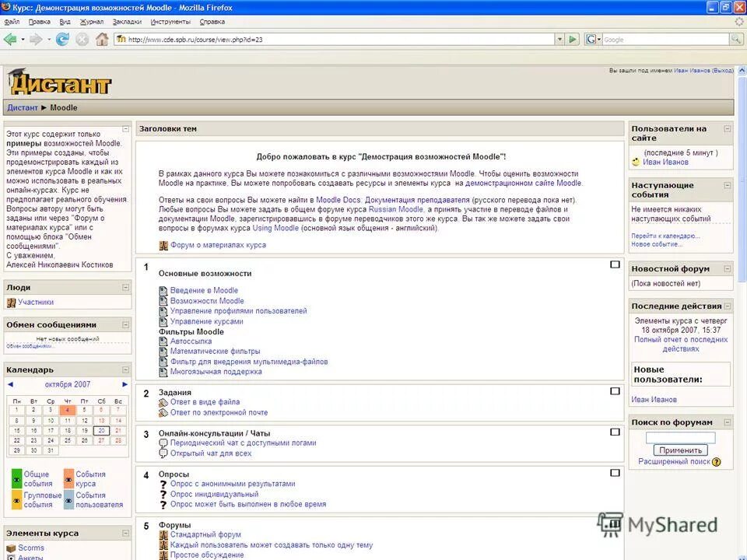Screen dimensions: 747x560
Task: Open the Moodle Docs link
Action: pyautogui.click(x=338, y=200)
